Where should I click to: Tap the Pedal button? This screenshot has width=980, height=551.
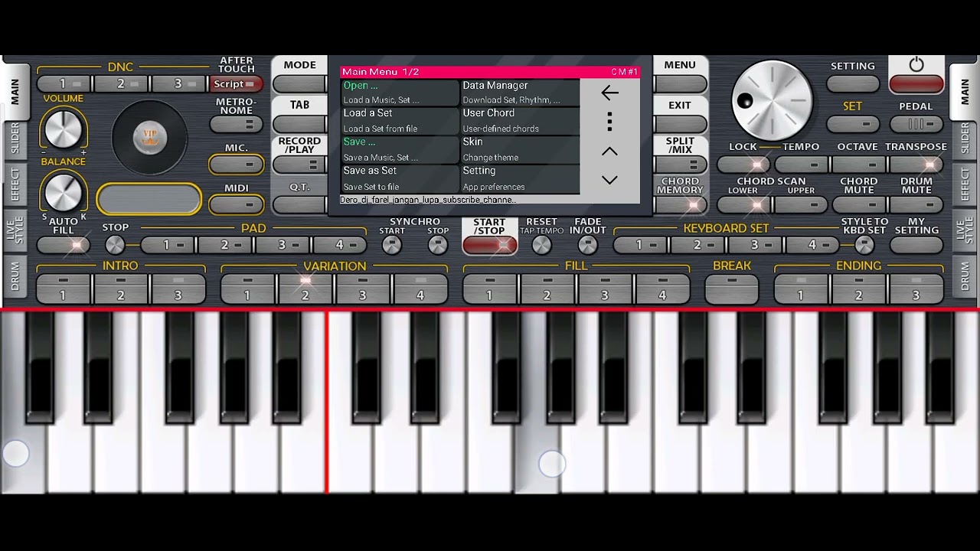pos(916,124)
